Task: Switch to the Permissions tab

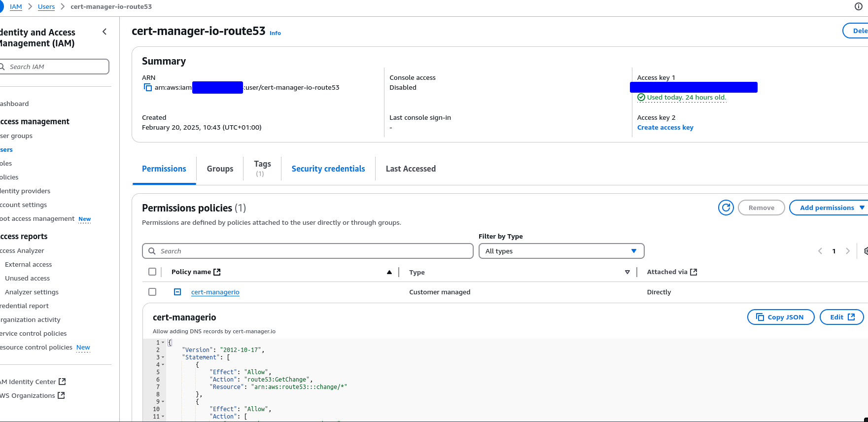Action: click(x=164, y=169)
